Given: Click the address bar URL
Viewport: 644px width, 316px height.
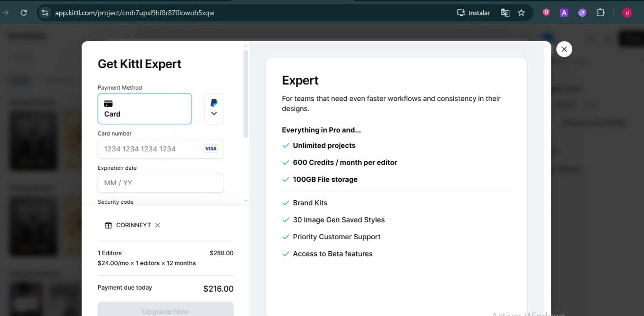Looking at the screenshot, I should 135,13.
